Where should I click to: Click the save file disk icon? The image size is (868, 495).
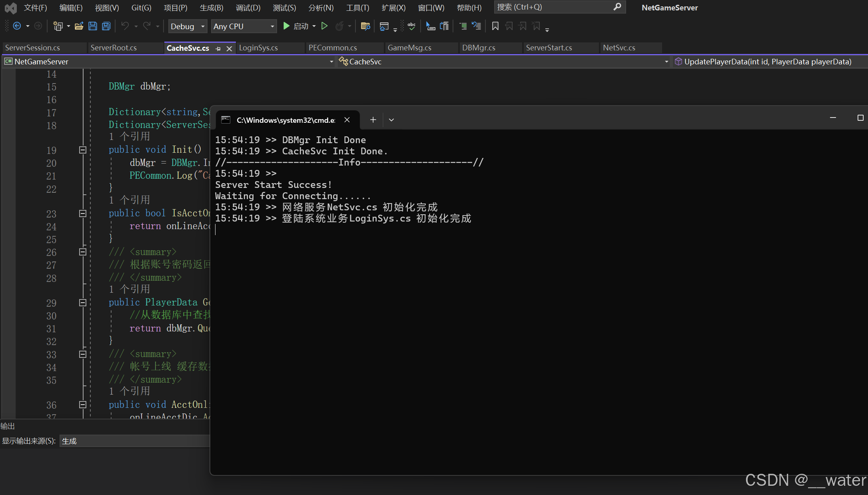click(x=93, y=26)
